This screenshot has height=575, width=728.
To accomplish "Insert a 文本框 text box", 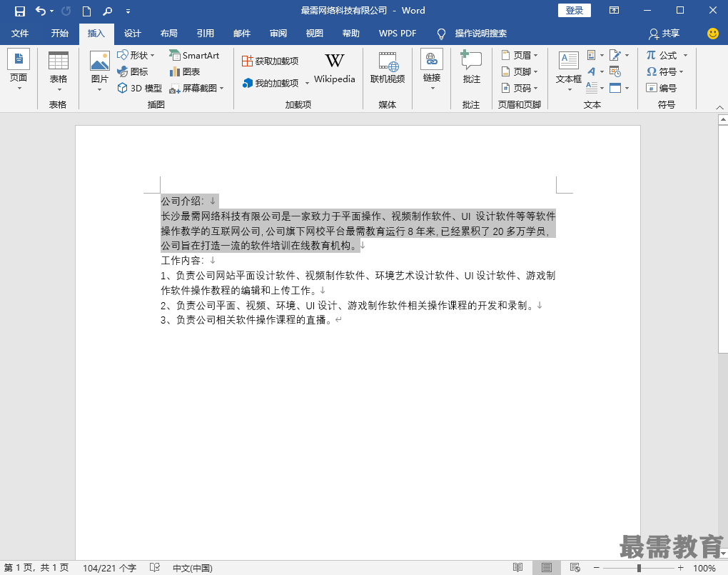I will pos(569,71).
